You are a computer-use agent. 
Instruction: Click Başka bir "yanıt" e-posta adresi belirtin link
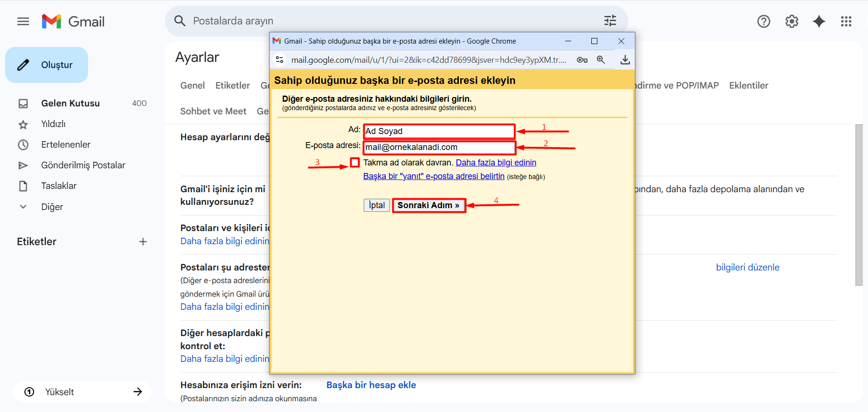click(434, 176)
